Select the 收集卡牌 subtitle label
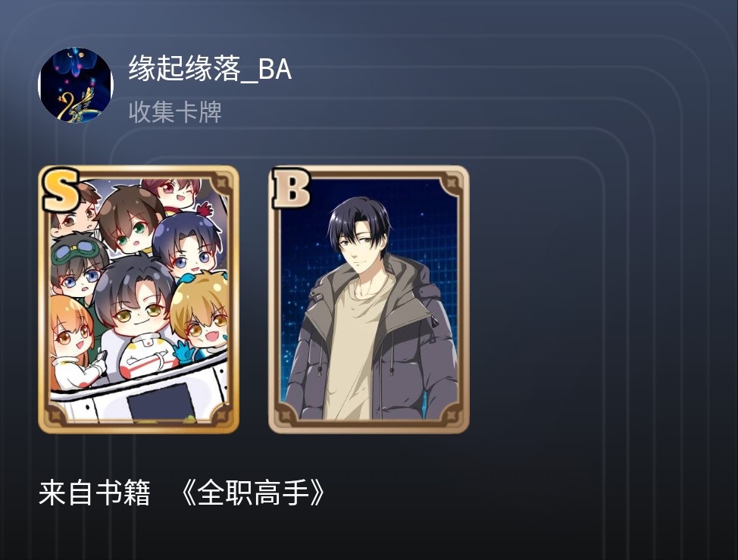 coord(175,112)
